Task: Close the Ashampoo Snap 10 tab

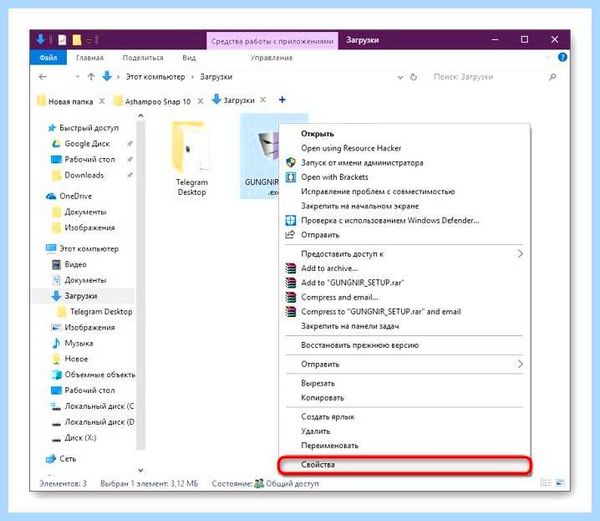Action: click(200, 101)
